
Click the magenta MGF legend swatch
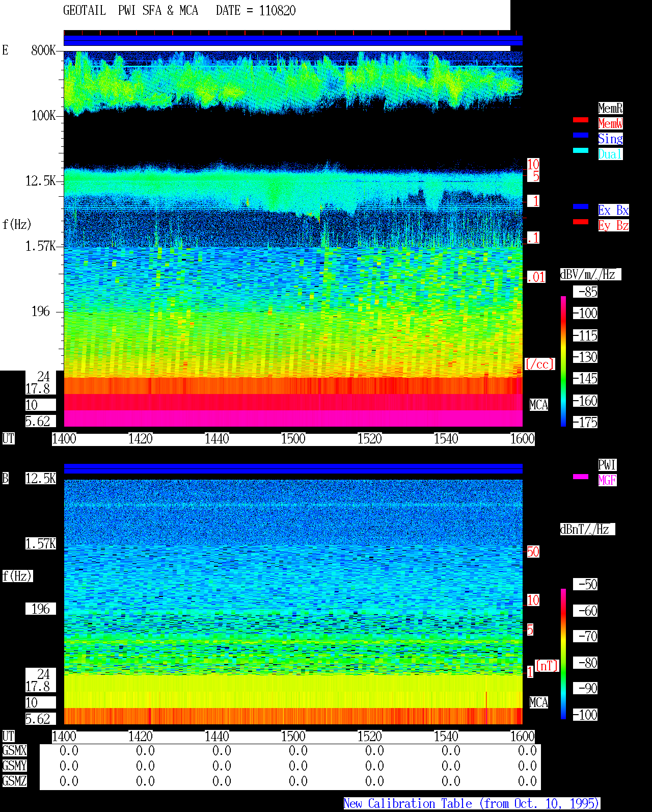[x=581, y=477]
